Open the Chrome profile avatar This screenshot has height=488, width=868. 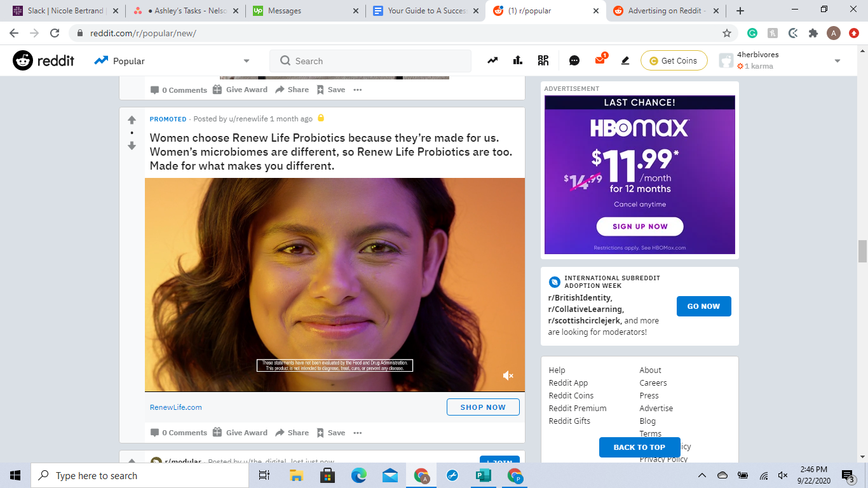click(834, 33)
